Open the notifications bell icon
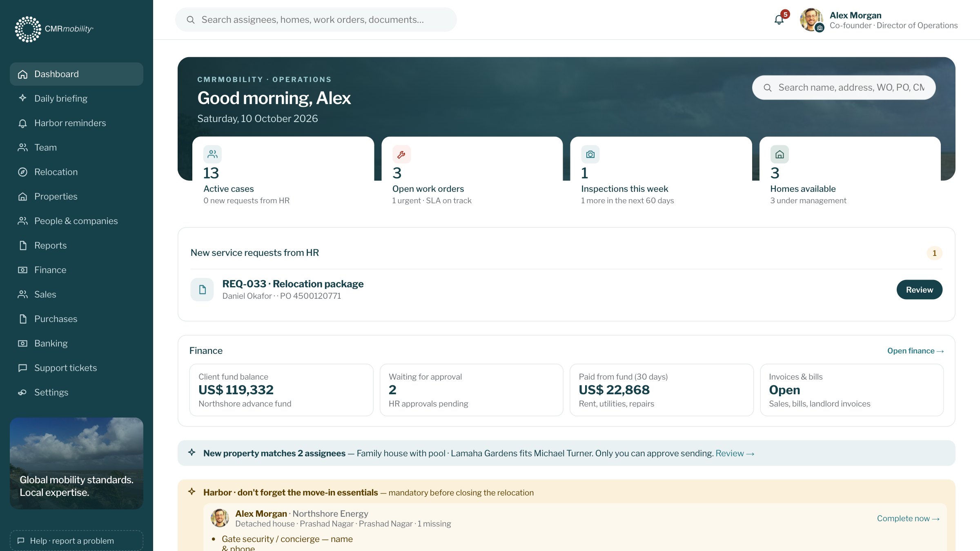Image resolution: width=980 pixels, height=551 pixels. point(779,20)
